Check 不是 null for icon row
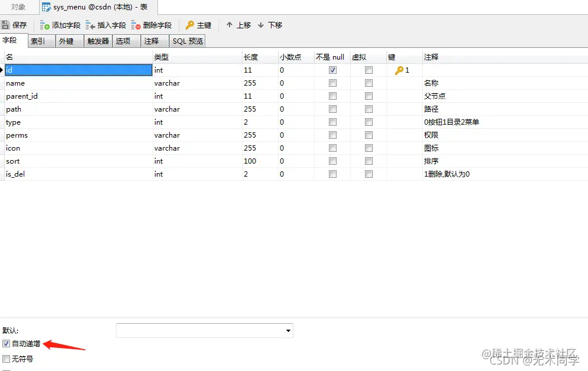Image resolution: width=588 pixels, height=371 pixels. pos(332,148)
